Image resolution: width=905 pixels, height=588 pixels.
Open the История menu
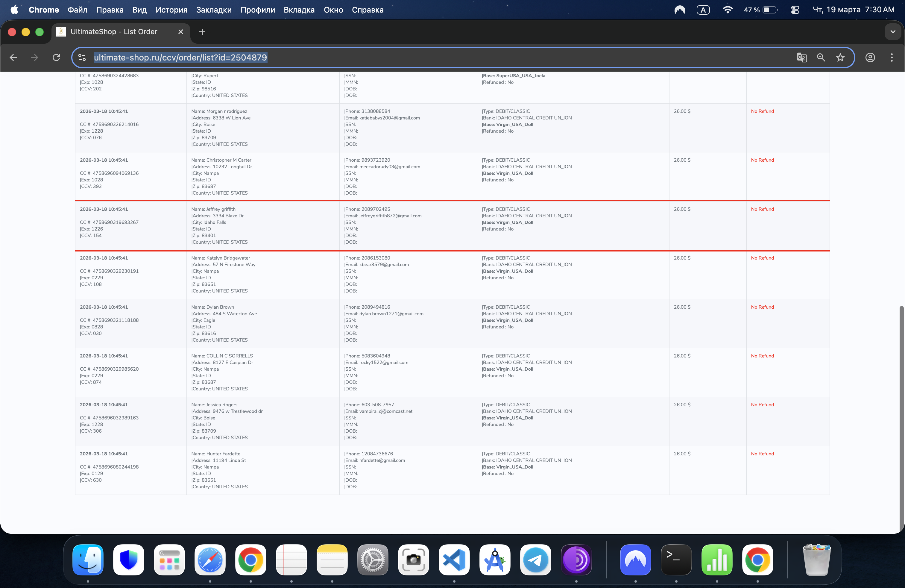171,10
